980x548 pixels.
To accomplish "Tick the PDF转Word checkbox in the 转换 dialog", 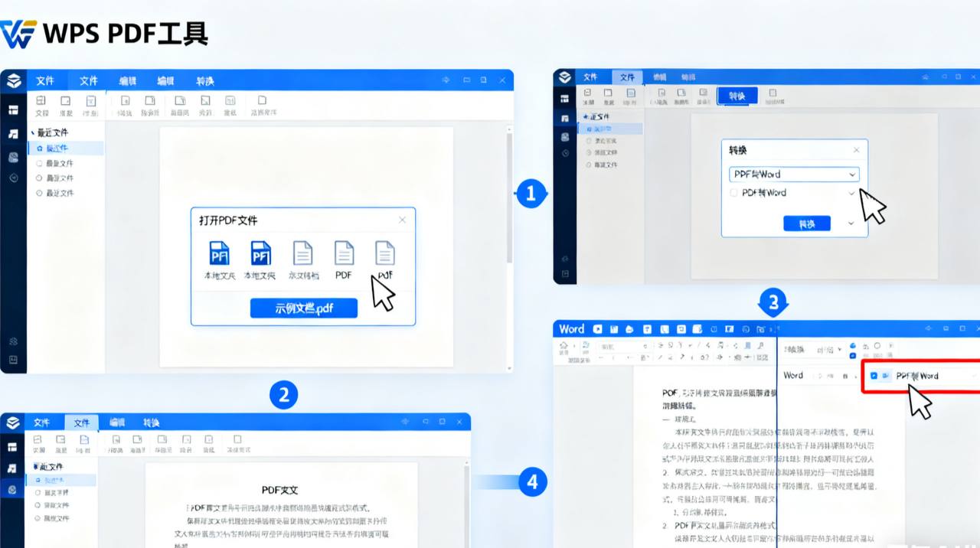I will pyautogui.click(x=735, y=193).
